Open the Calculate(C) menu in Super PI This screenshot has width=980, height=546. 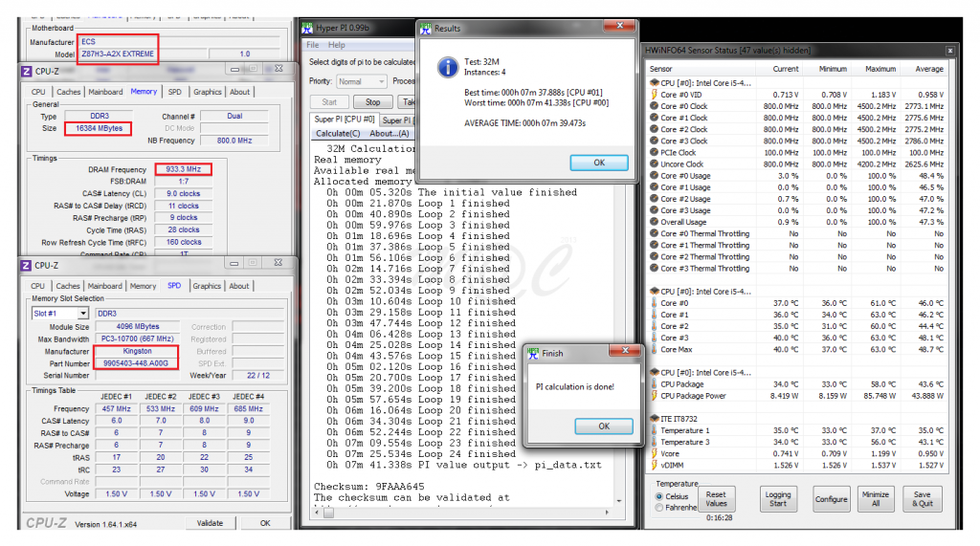[332, 133]
